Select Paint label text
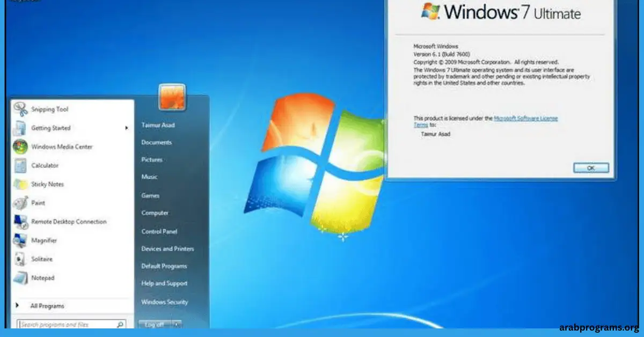Image resolution: width=644 pixels, height=337 pixels. [x=38, y=203]
